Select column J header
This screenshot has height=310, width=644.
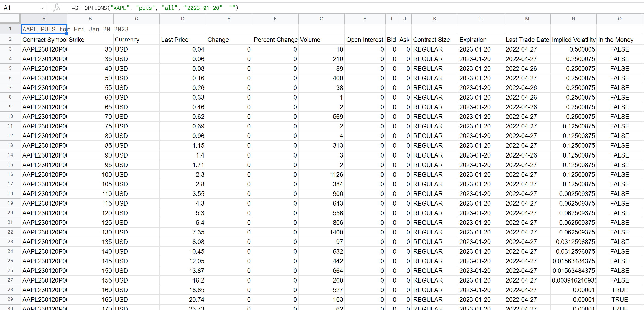click(404, 19)
